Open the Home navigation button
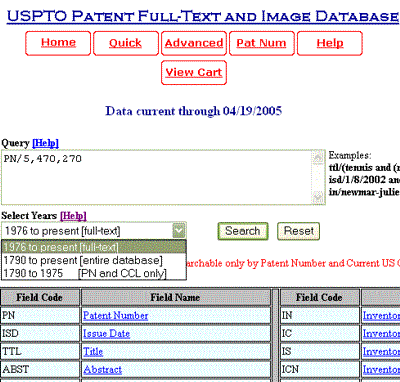 point(58,43)
